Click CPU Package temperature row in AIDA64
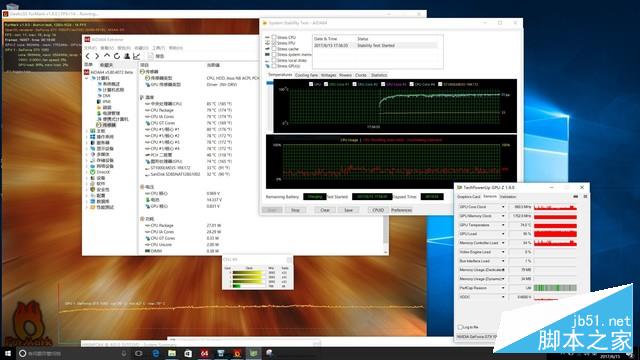This screenshot has width=640, height=360. [x=189, y=110]
